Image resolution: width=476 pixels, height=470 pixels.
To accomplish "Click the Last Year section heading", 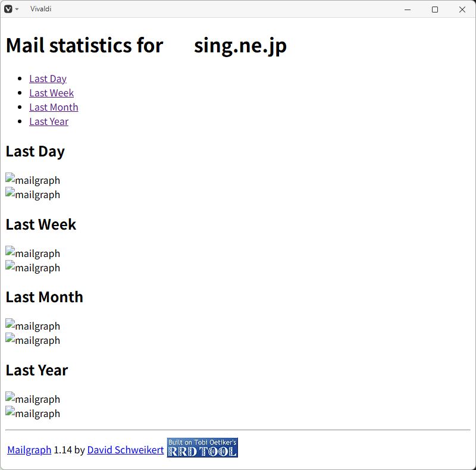I will tap(37, 370).
